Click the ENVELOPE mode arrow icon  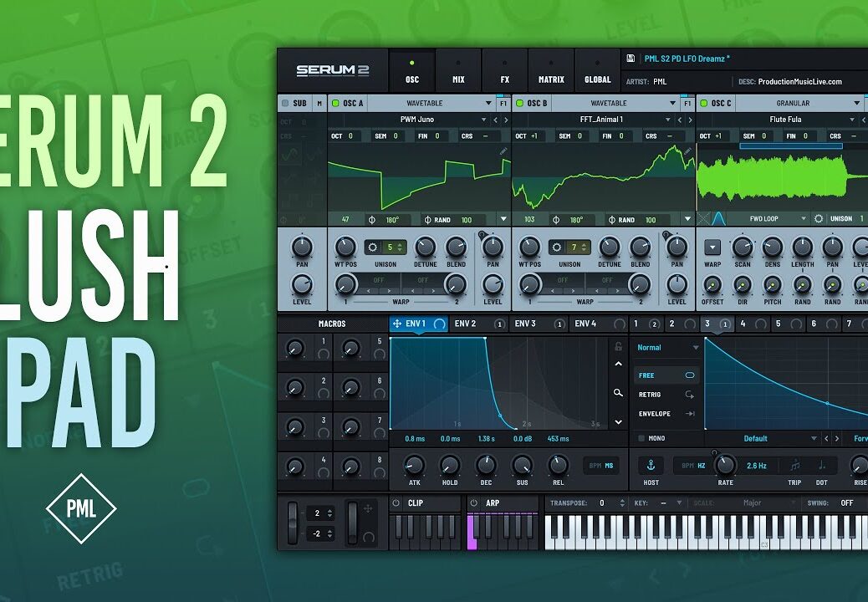[690, 413]
